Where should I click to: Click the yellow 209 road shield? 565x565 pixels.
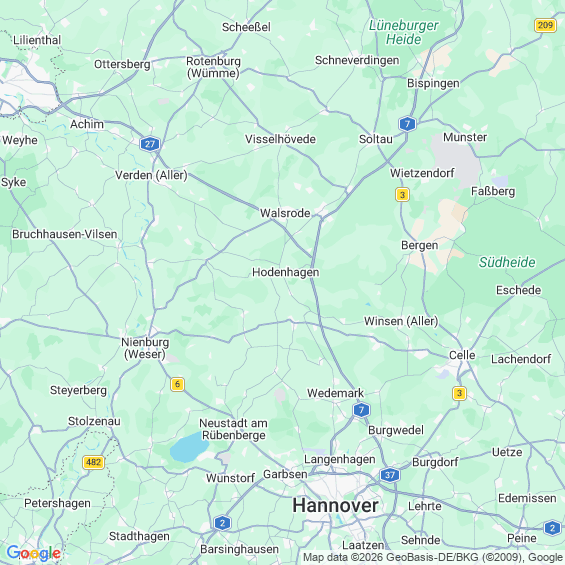[545, 25]
